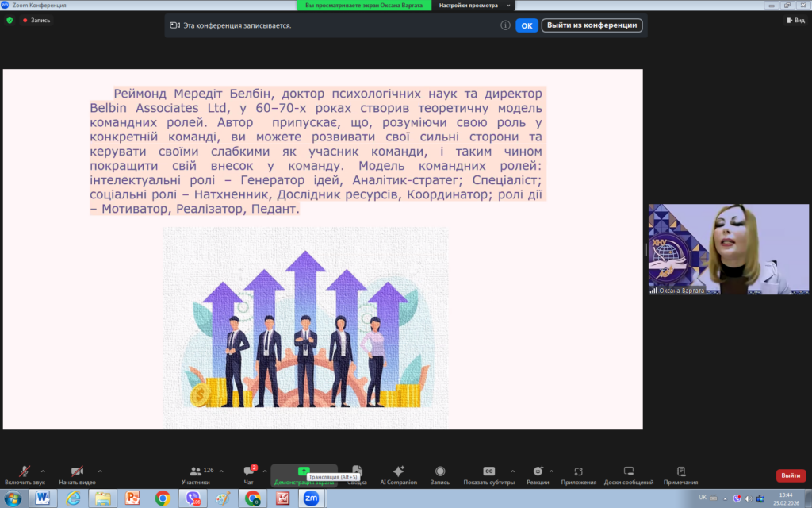The image size is (812, 508).
Task: Click the Выйти из конференции button
Action: coord(592,25)
